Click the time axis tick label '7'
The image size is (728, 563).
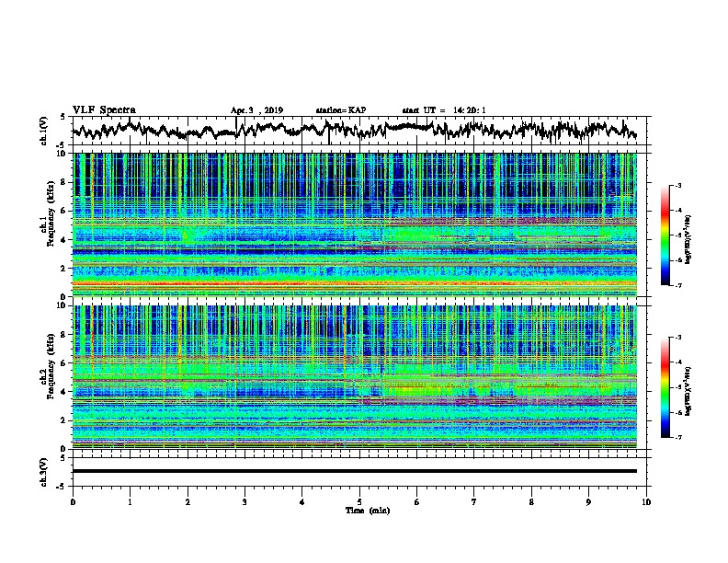click(474, 502)
